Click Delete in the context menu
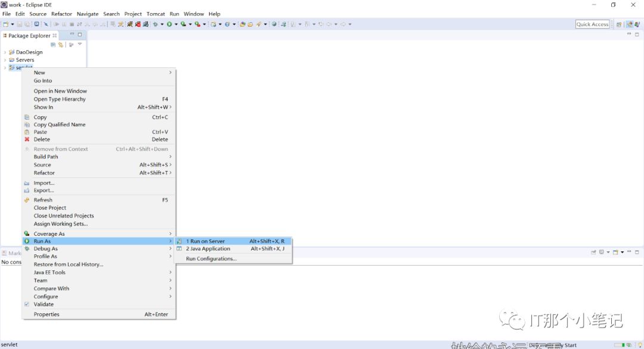 click(98, 139)
